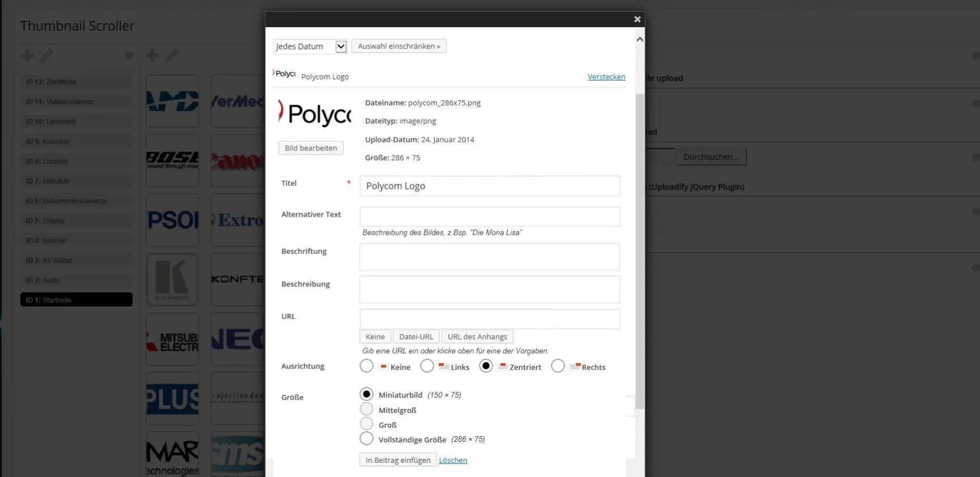This screenshot has height=477, width=980.
Task: Click the round dot icon above the ID list
Action: coord(129,56)
